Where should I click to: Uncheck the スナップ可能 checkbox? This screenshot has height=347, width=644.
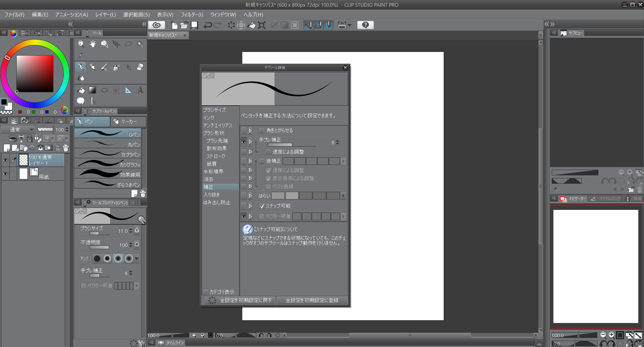(x=262, y=206)
